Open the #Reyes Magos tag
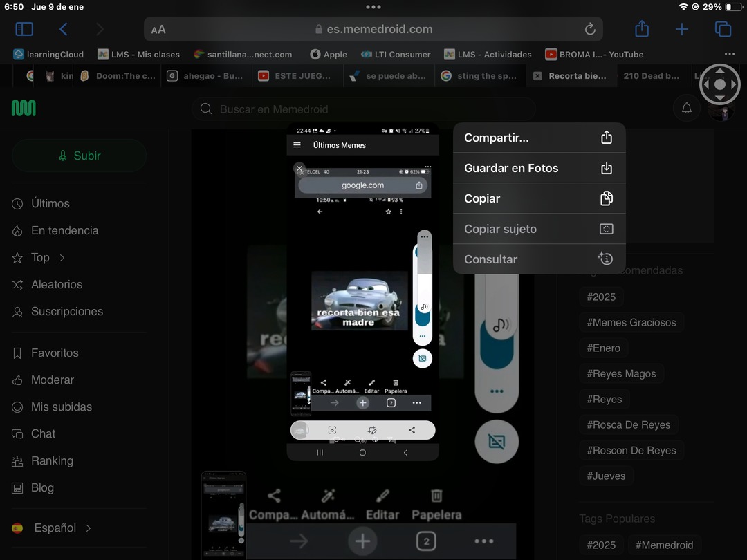This screenshot has height=560, width=747. pyautogui.click(x=621, y=374)
